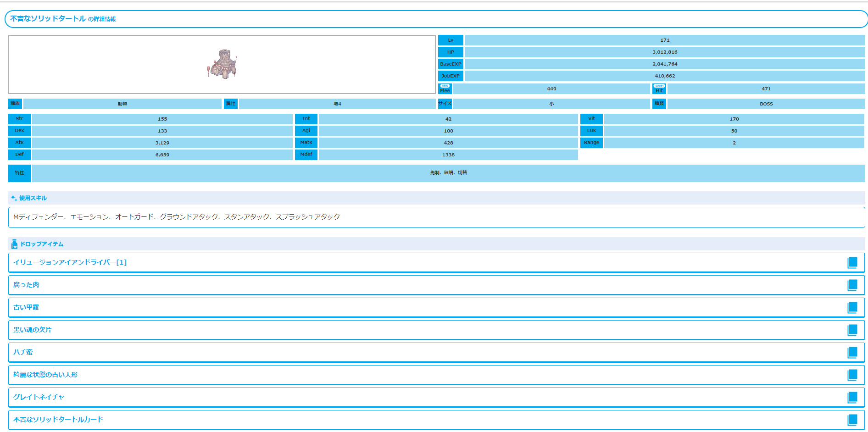Follow the 腐った肉 drop item link

(26, 285)
